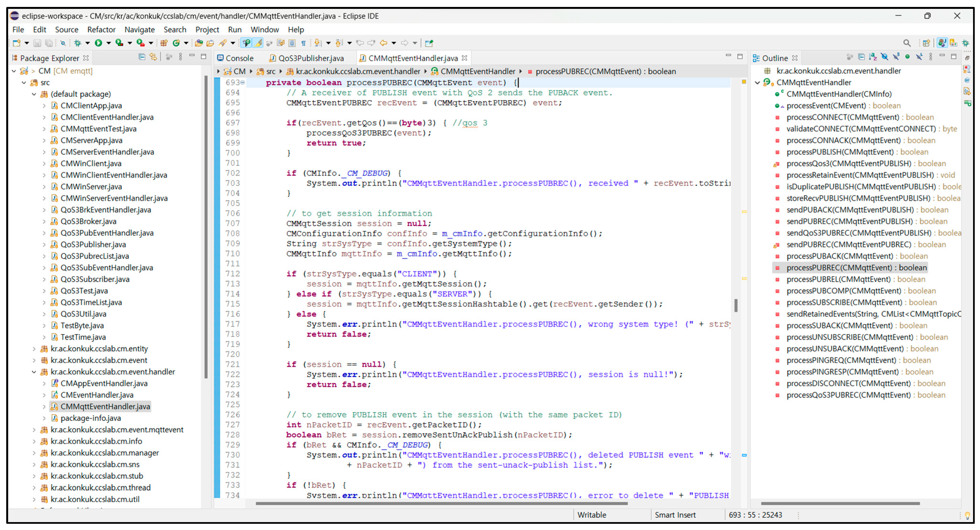Open the Run button dropdown arrow
The width and height of the screenshot is (980, 530).
coord(108,43)
